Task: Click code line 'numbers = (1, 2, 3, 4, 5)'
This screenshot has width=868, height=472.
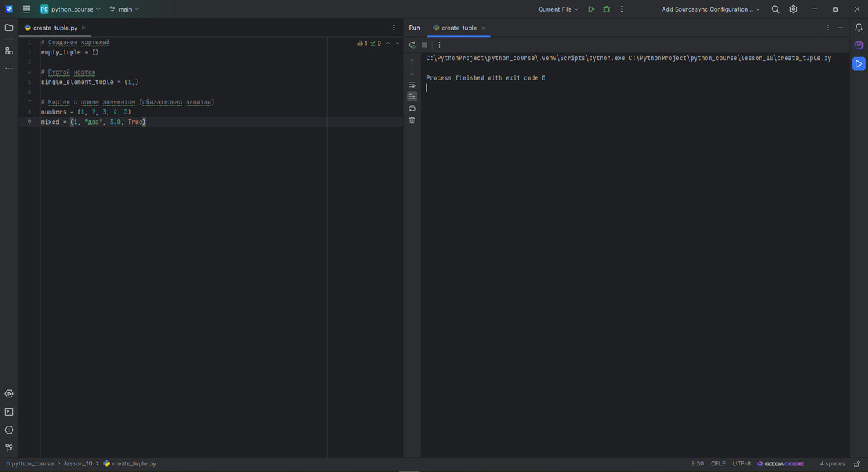Action: [x=85, y=112]
